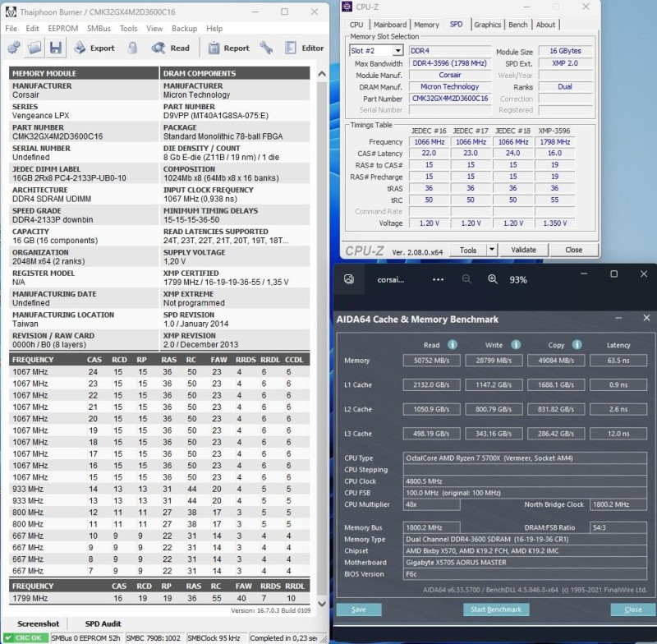
Task: Switch to the Screenshot tab in Thaiphoon Burner
Action: (38, 623)
